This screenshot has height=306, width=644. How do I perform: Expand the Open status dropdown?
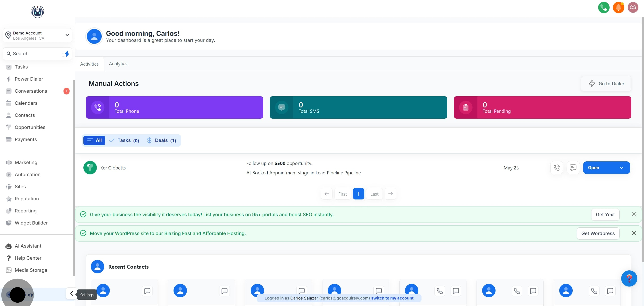coord(621,168)
